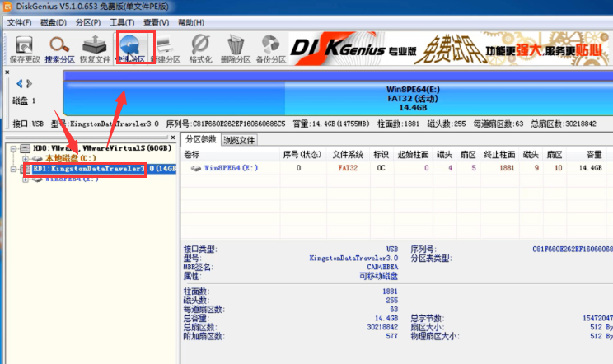Click the 恢复文件 recover files icon
The image size is (613, 364).
pos(96,48)
